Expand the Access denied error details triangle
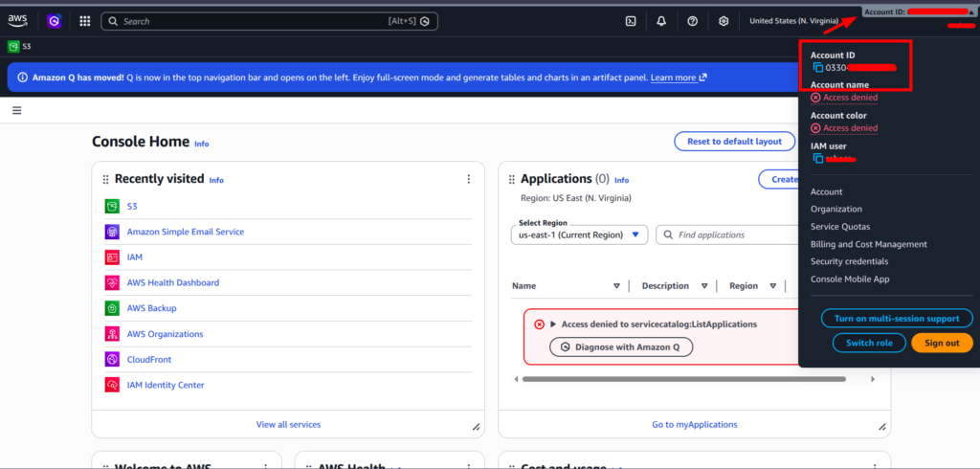 coord(552,324)
